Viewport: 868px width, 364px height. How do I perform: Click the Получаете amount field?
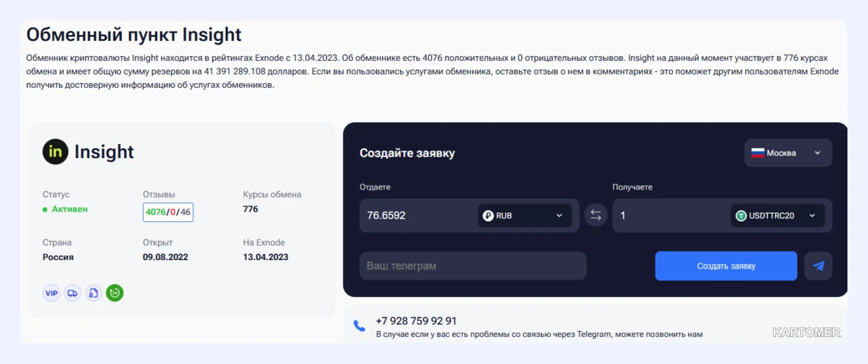(671, 216)
